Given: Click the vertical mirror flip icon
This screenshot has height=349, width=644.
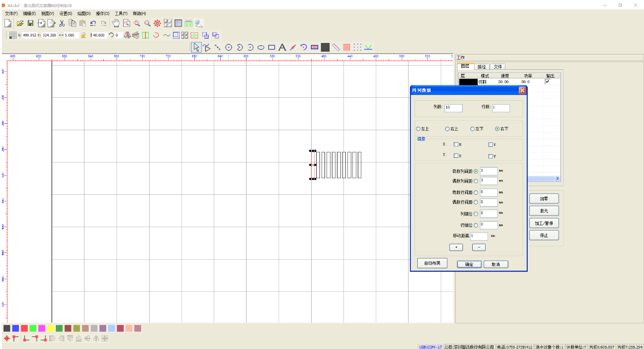Looking at the screenshot, I should point(136,35).
